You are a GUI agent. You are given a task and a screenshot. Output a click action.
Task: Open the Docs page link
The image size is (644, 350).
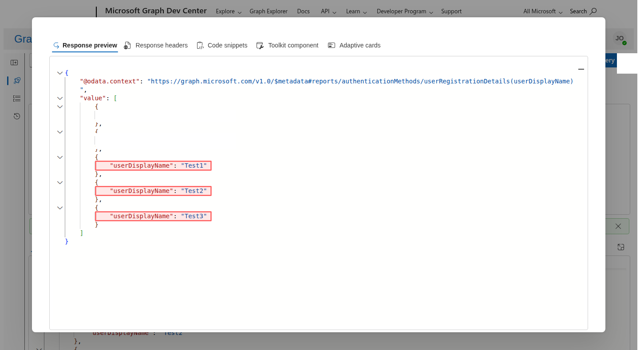point(303,11)
